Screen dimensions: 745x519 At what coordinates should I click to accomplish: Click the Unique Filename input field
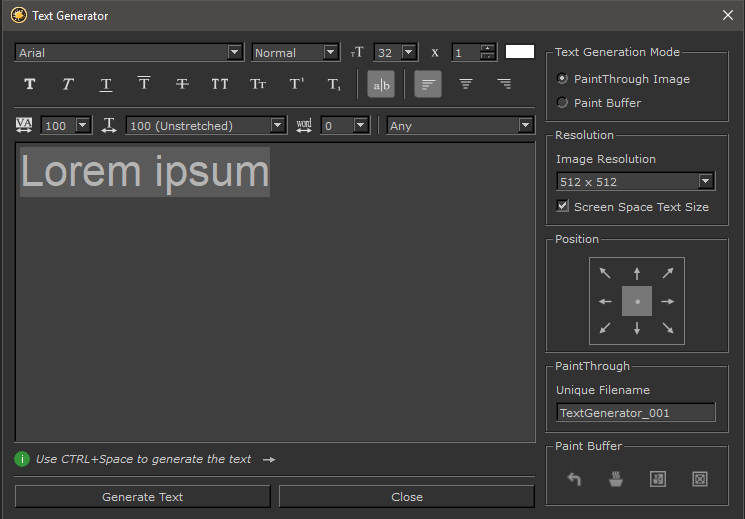636,412
